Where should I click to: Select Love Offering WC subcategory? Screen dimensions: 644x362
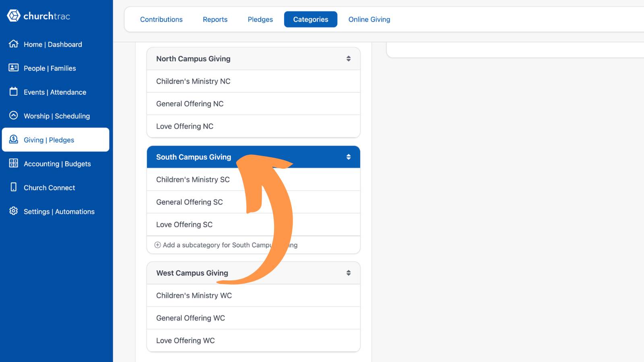pos(254,341)
